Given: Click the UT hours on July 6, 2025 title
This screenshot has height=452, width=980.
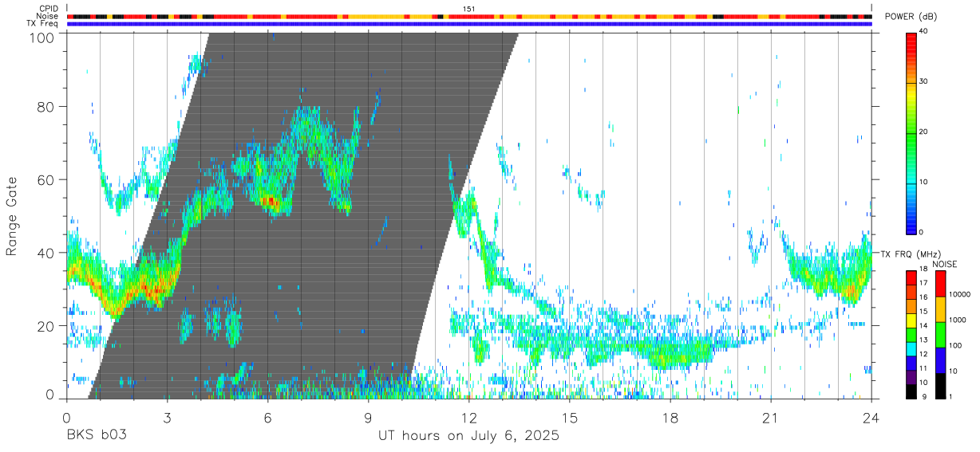Looking at the screenshot, I should pos(468,436).
